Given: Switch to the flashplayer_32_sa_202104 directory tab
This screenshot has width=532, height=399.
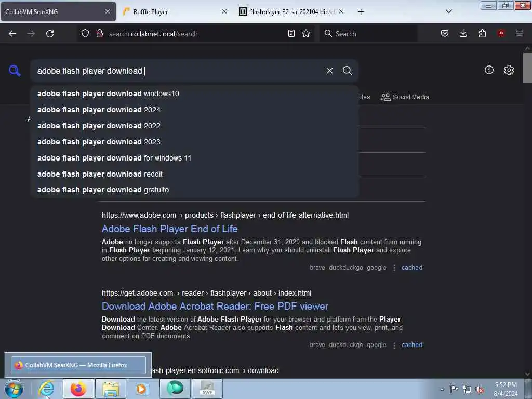Looking at the screenshot, I should [x=292, y=12].
